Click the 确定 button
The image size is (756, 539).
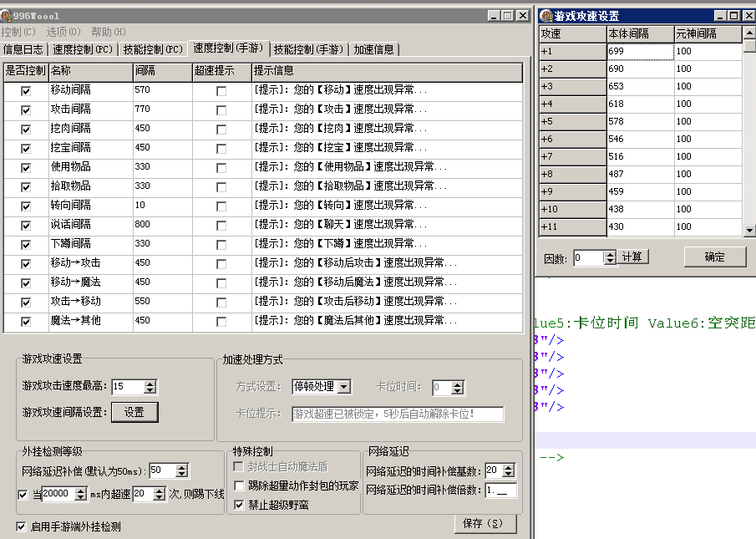point(715,257)
